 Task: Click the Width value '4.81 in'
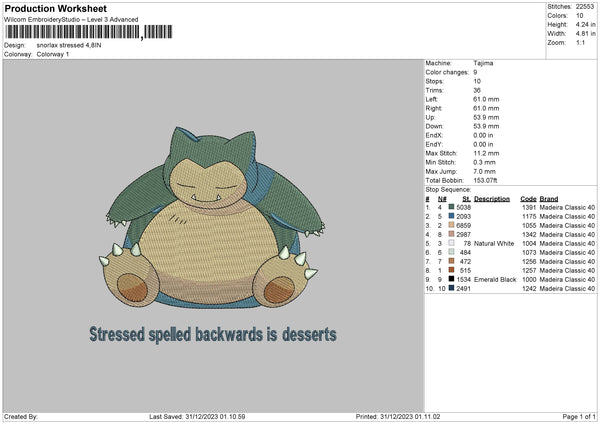(585, 34)
